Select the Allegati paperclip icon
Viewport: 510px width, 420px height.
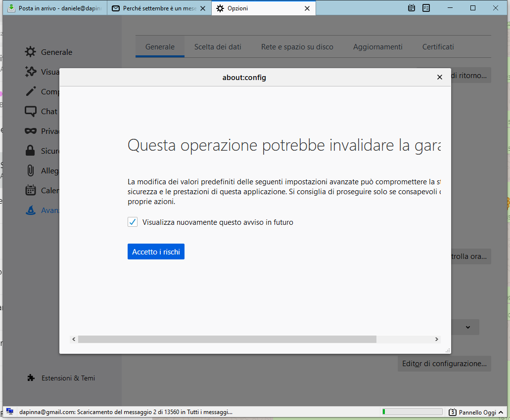point(31,170)
